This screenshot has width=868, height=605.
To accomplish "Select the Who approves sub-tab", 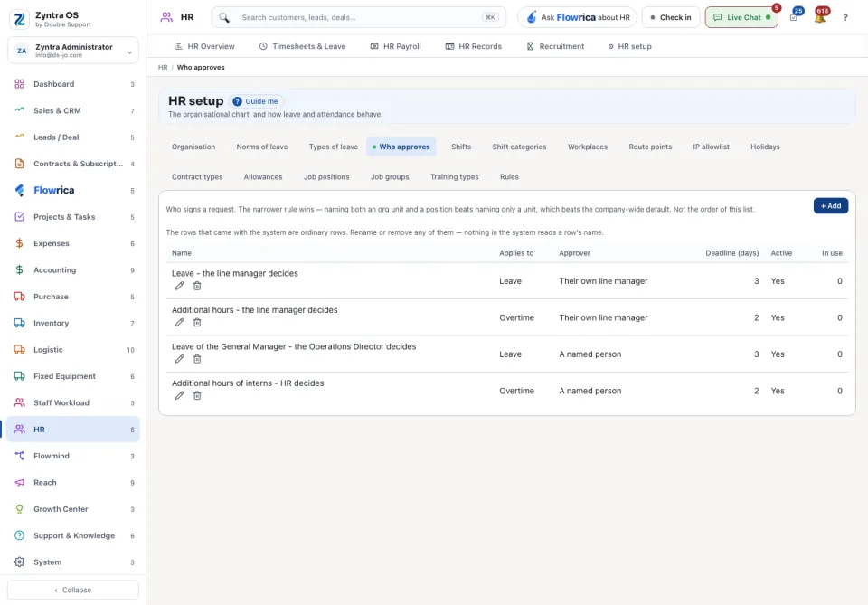I will coord(401,147).
